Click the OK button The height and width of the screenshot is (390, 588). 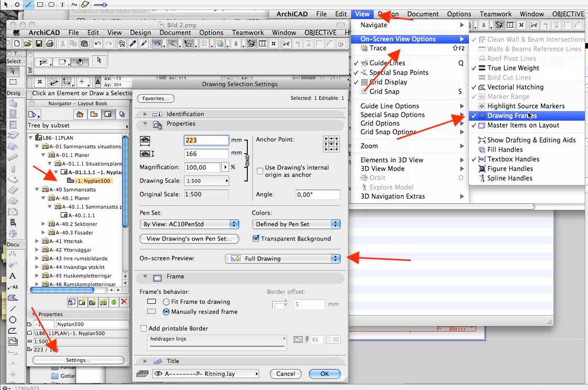click(x=325, y=374)
